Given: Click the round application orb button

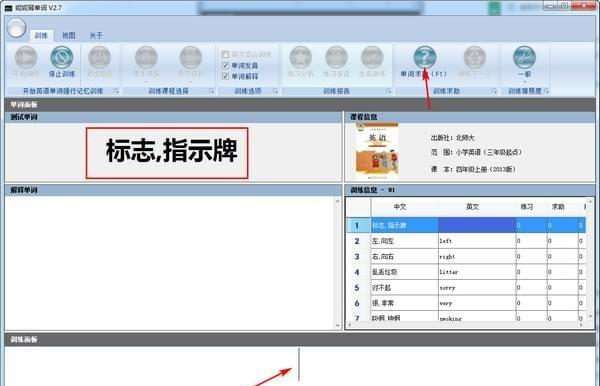Looking at the screenshot, I should click(x=16, y=28).
